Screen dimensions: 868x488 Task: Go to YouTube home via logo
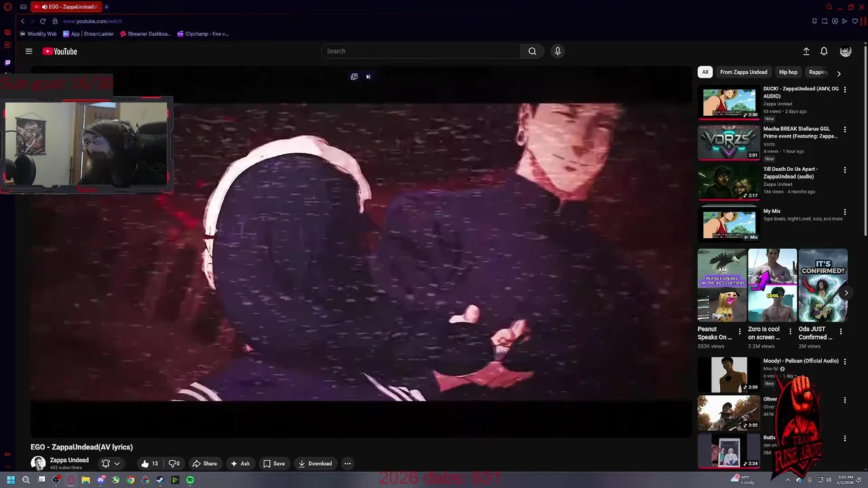tap(60, 52)
